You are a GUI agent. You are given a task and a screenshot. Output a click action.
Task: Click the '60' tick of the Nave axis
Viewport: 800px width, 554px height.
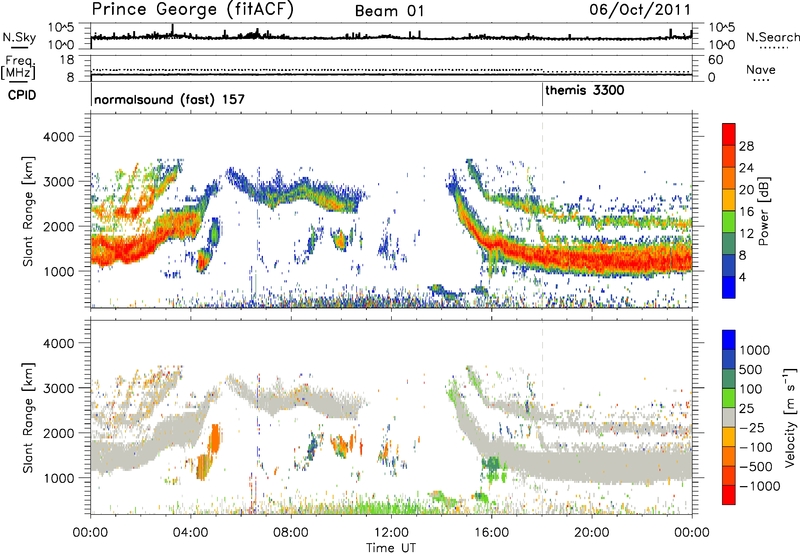[715, 60]
